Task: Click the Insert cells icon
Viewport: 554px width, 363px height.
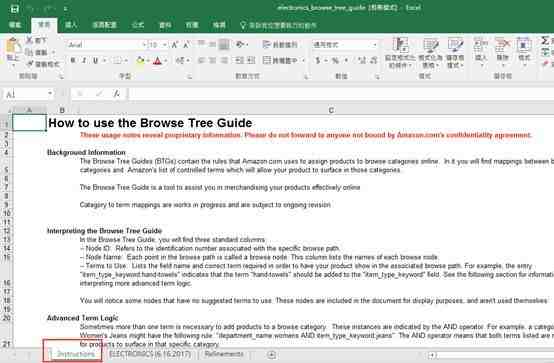Action: coord(481,45)
